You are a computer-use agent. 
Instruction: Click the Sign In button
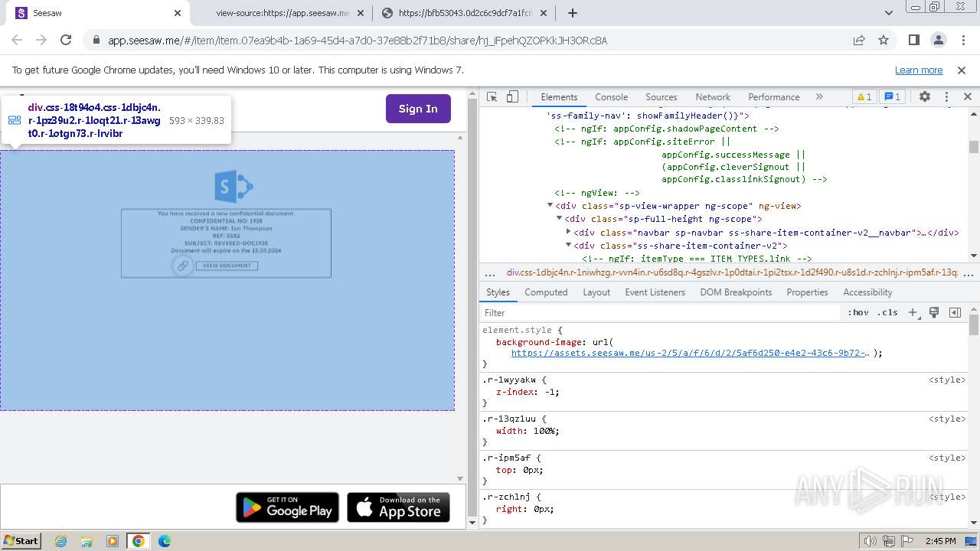coord(418,109)
